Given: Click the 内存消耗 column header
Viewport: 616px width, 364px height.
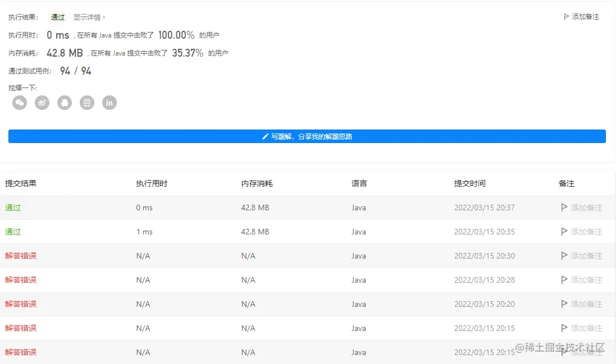Looking at the screenshot, I should click(257, 183).
